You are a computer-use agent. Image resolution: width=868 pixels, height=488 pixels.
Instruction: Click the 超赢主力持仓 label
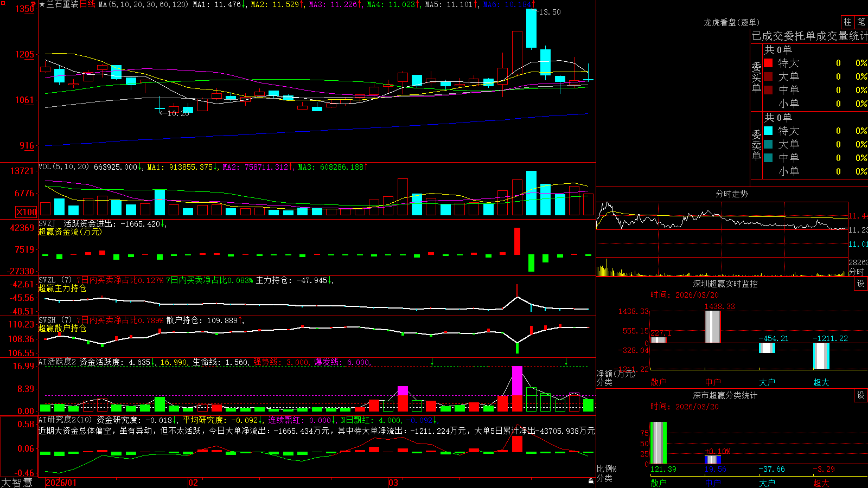click(x=62, y=288)
